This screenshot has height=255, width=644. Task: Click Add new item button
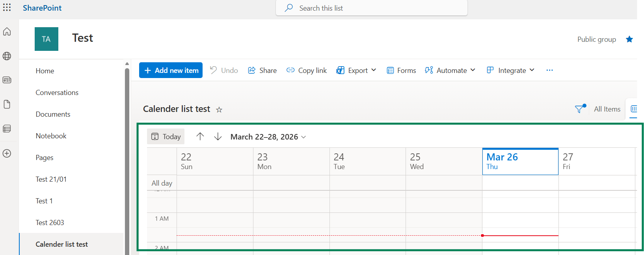[171, 70]
